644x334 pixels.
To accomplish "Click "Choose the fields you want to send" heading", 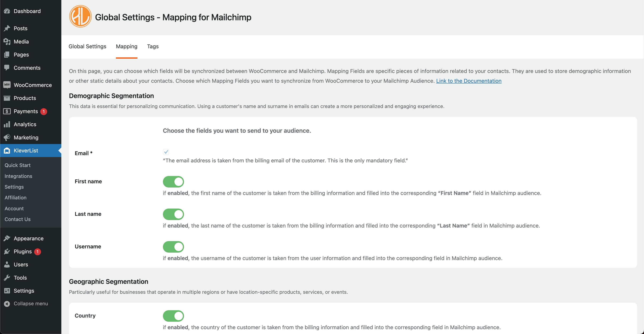I will click(237, 131).
